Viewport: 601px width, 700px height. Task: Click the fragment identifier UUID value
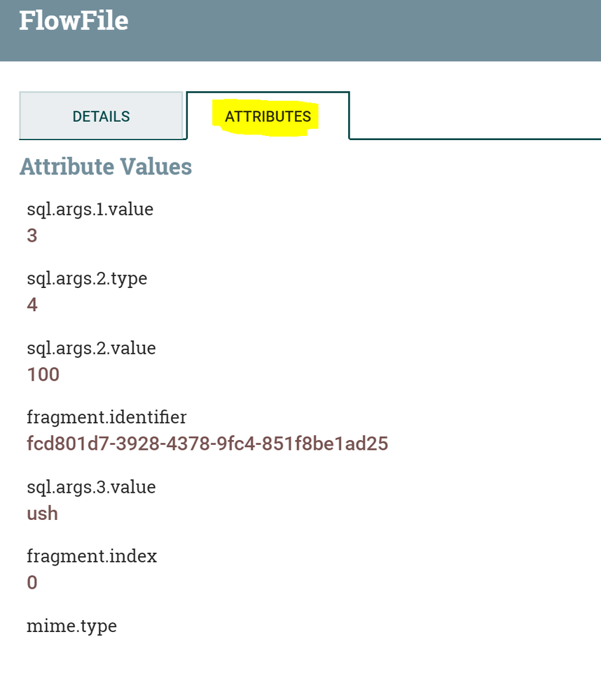coord(207,444)
